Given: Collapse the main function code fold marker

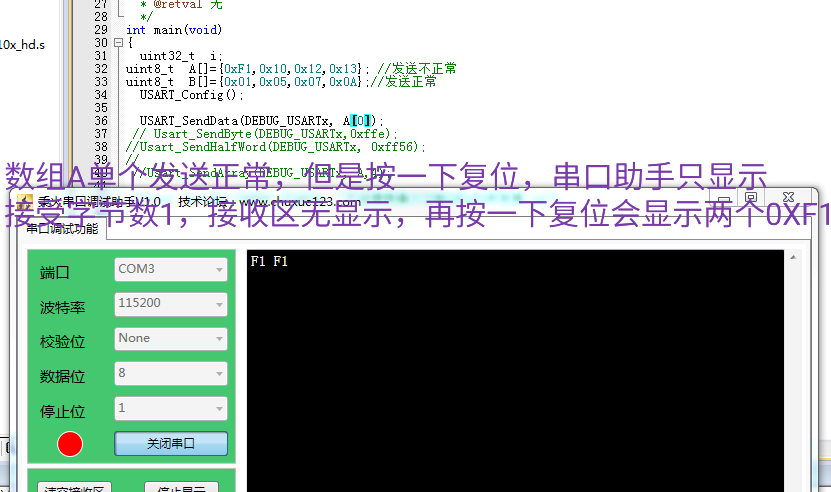Looking at the screenshot, I should click(x=121, y=43).
